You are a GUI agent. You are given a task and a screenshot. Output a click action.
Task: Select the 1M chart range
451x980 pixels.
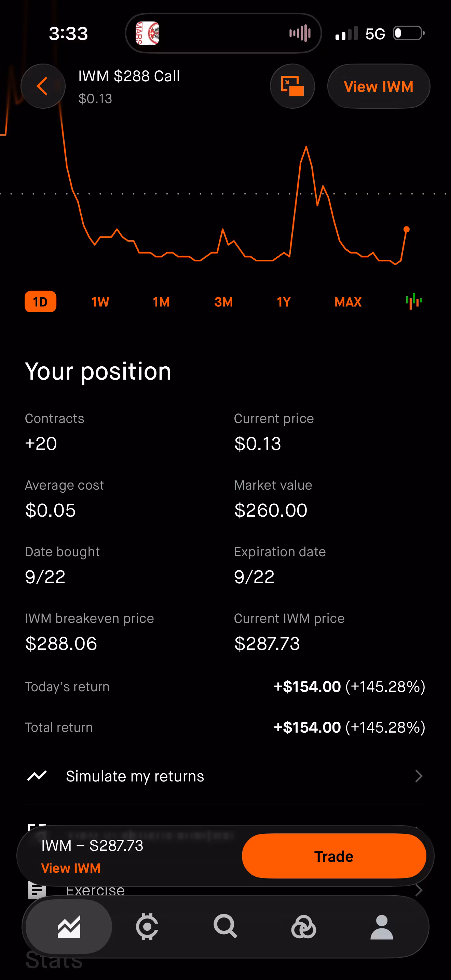coord(161,302)
